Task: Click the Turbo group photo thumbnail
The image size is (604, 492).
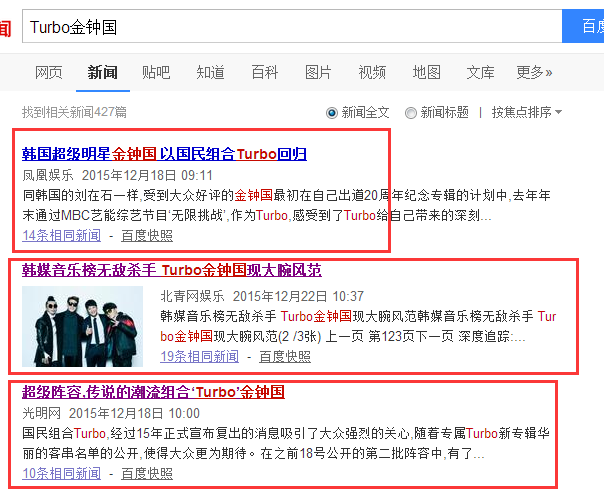Action: pos(82,326)
